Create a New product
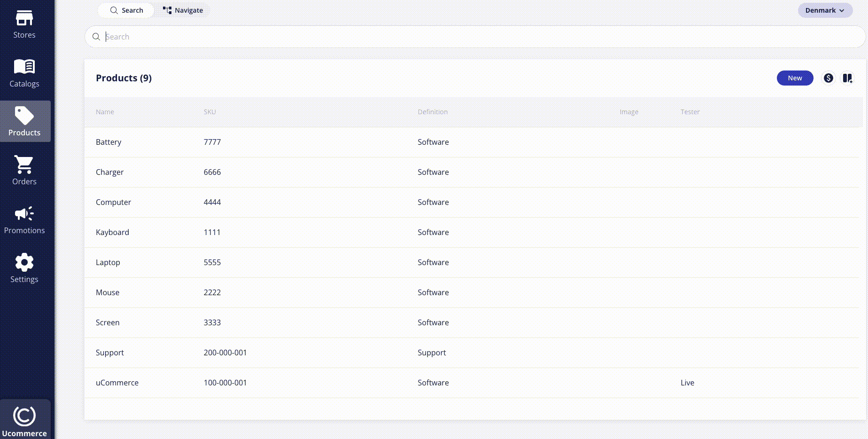 point(795,78)
